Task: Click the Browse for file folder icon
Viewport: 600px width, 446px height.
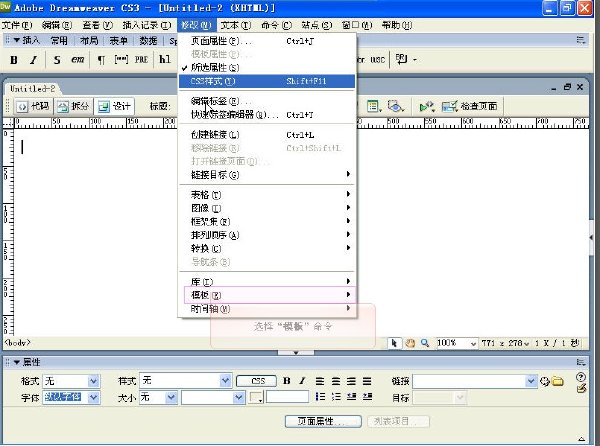Action: pyautogui.click(x=558, y=381)
